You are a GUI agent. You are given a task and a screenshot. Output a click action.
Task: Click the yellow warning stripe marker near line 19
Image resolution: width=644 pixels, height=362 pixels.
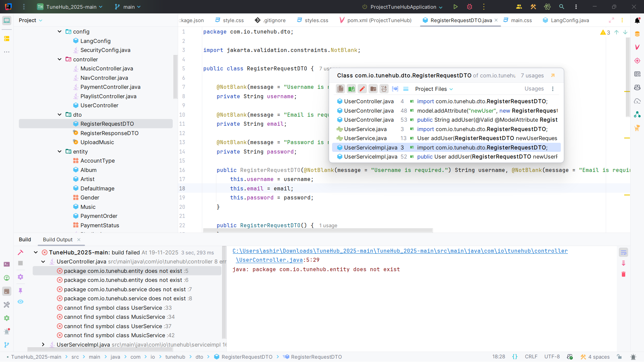point(627,195)
